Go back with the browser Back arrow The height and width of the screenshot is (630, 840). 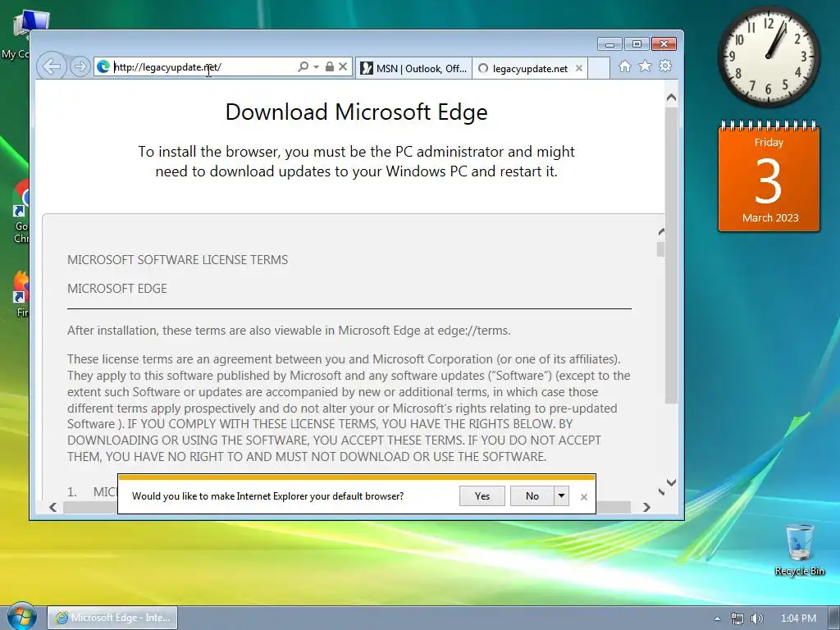(52, 66)
